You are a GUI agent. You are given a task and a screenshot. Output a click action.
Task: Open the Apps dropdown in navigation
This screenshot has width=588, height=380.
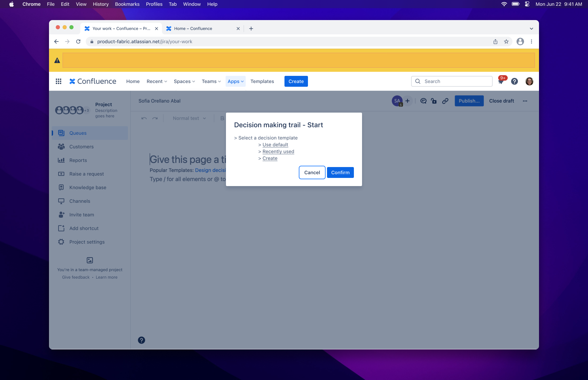[x=235, y=81]
